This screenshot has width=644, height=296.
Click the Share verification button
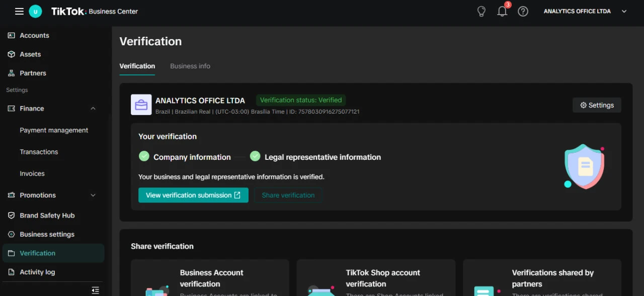(x=288, y=195)
